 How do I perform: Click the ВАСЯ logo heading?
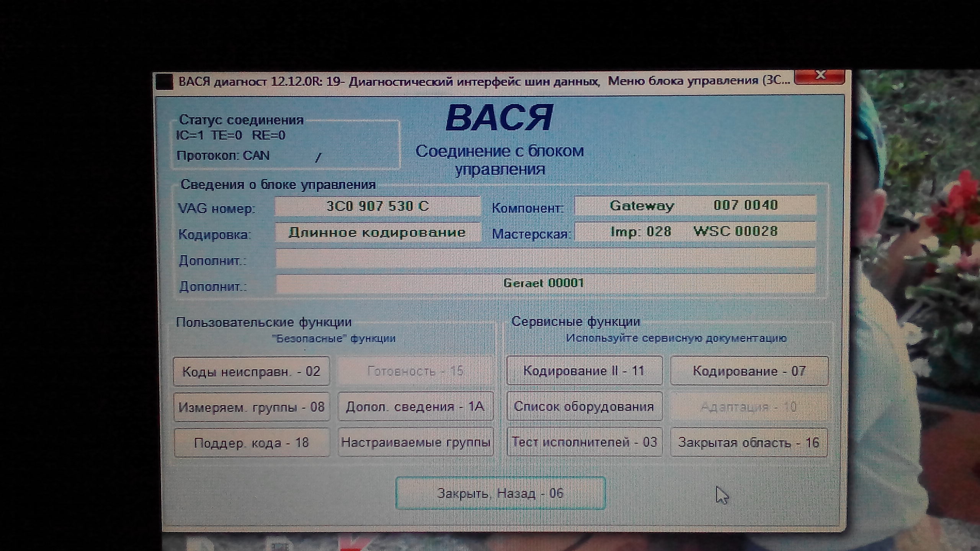(499, 119)
